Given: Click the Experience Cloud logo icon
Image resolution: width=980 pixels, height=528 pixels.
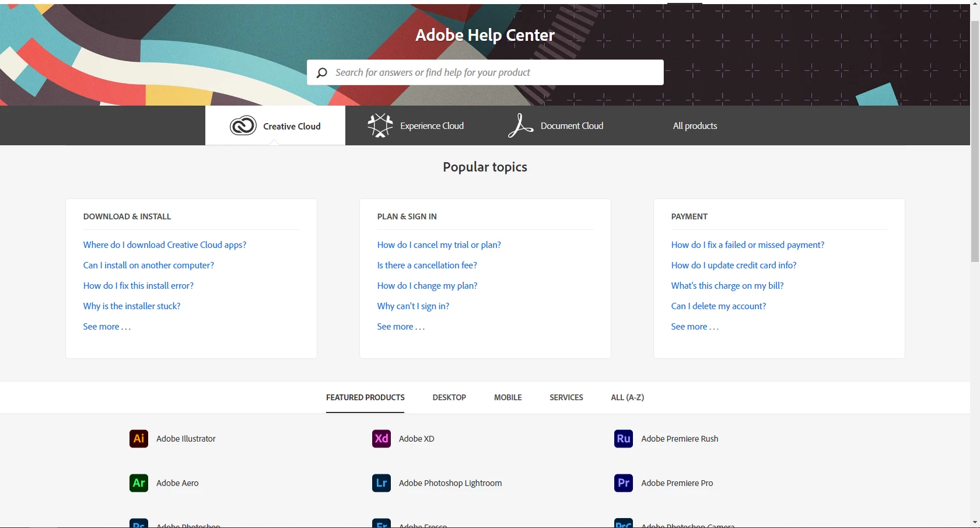Looking at the screenshot, I should (x=380, y=125).
